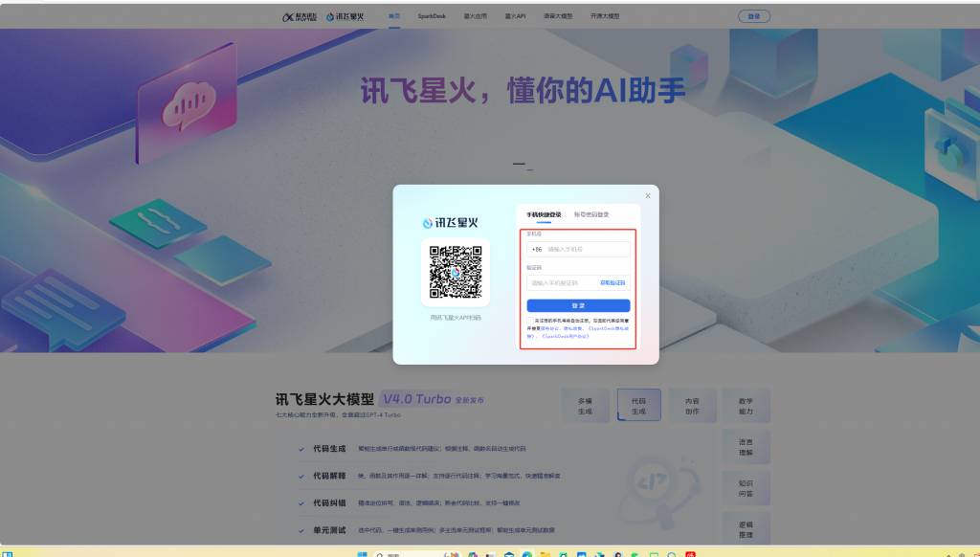This screenshot has height=557, width=980.
Task: Select the 数学能力 capability card
Action: [x=746, y=406]
